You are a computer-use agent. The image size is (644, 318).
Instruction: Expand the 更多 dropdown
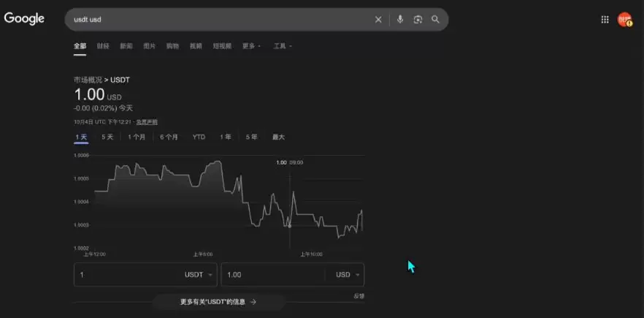click(x=251, y=46)
